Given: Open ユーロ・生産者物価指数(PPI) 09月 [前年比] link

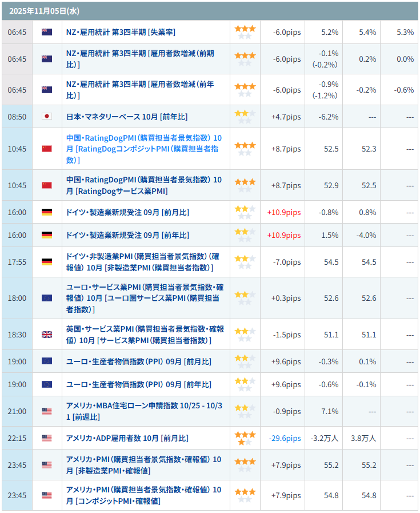Looking at the screenshot, I should point(139,384).
